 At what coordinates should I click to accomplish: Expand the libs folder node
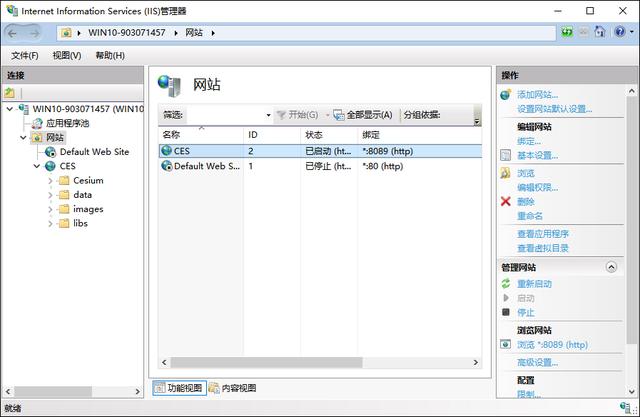[x=51, y=224]
